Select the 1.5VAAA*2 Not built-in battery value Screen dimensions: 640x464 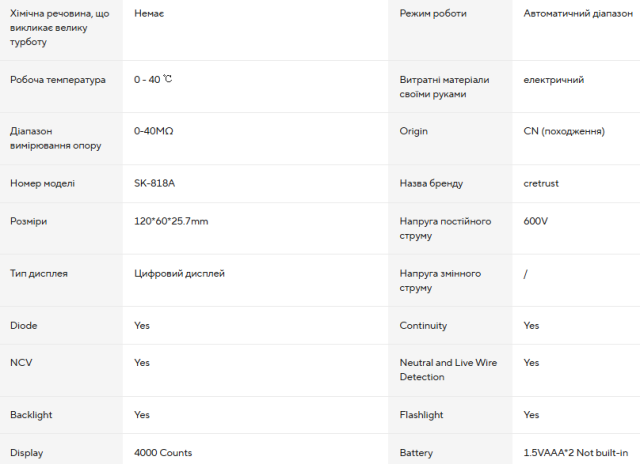(576, 453)
